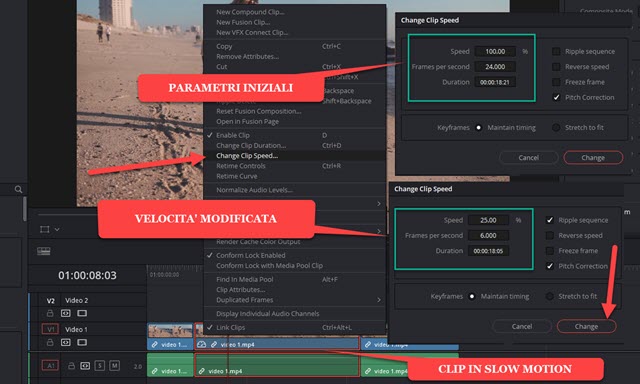Click the media pool search magnifier icon

coord(18,189)
